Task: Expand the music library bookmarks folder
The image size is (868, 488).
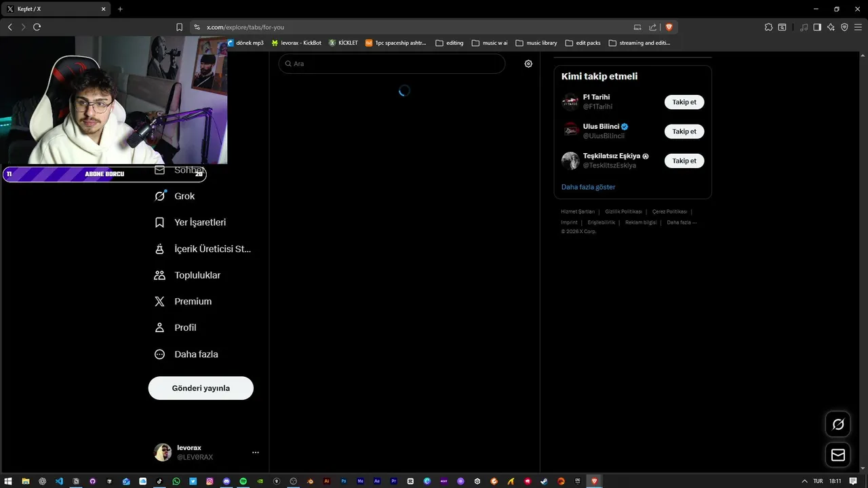Action: [x=536, y=43]
